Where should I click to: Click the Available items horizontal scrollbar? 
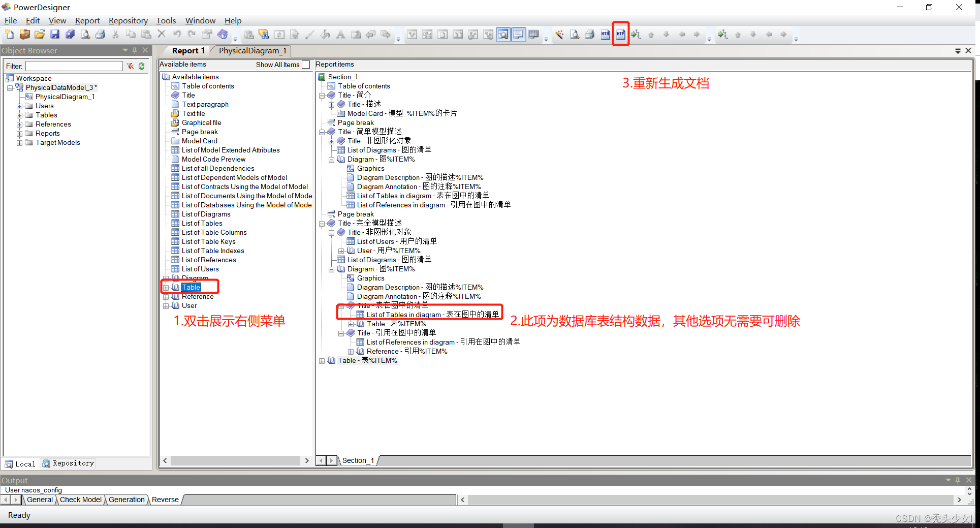pyautogui.click(x=235, y=461)
